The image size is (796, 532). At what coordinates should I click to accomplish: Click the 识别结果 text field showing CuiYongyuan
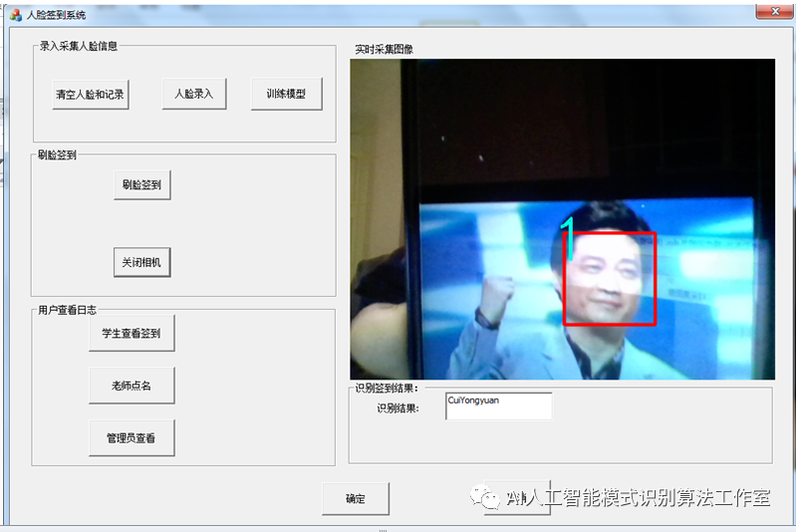pos(498,405)
